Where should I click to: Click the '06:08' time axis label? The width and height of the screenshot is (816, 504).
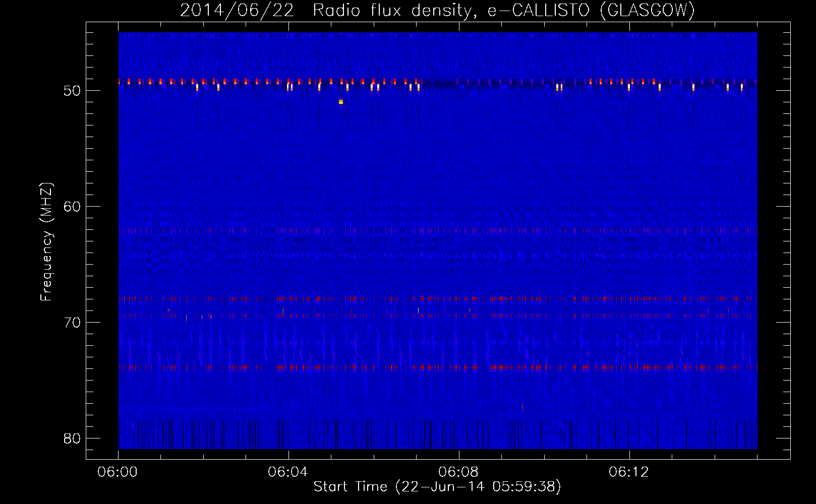tap(458, 472)
